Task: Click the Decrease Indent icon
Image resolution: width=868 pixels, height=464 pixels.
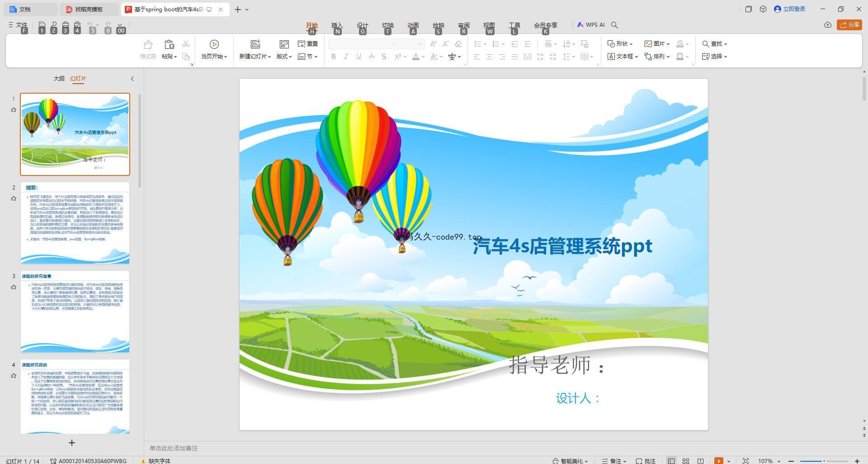Action: click(514, 44)
